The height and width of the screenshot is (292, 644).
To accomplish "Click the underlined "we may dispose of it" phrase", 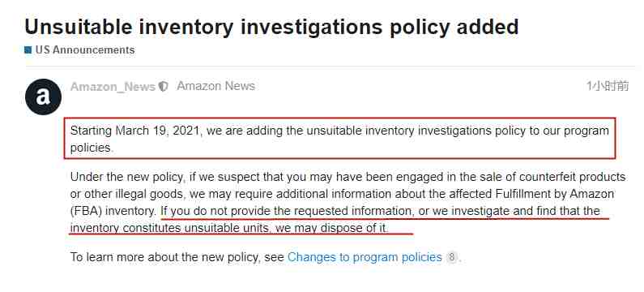I will 331,227.
